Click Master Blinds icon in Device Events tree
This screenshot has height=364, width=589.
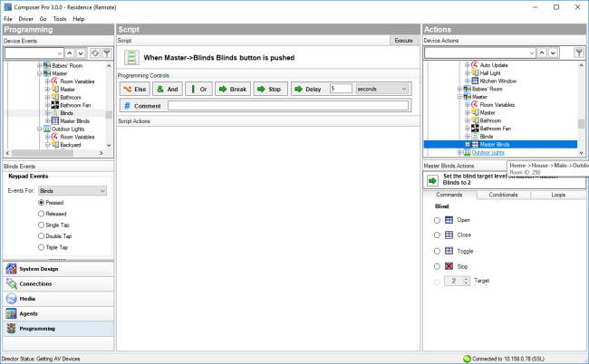click(x=55, y=120)
